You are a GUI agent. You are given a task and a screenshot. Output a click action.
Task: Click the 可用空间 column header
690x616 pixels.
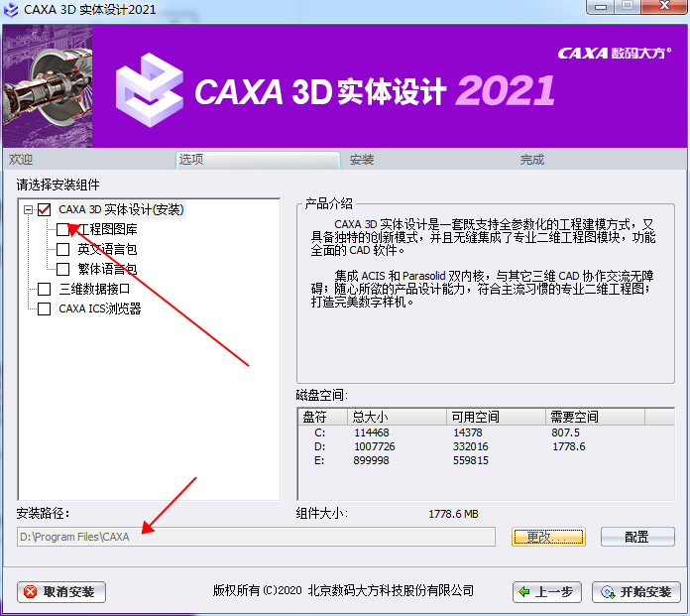pyautogui.click(x=496, y=417)
